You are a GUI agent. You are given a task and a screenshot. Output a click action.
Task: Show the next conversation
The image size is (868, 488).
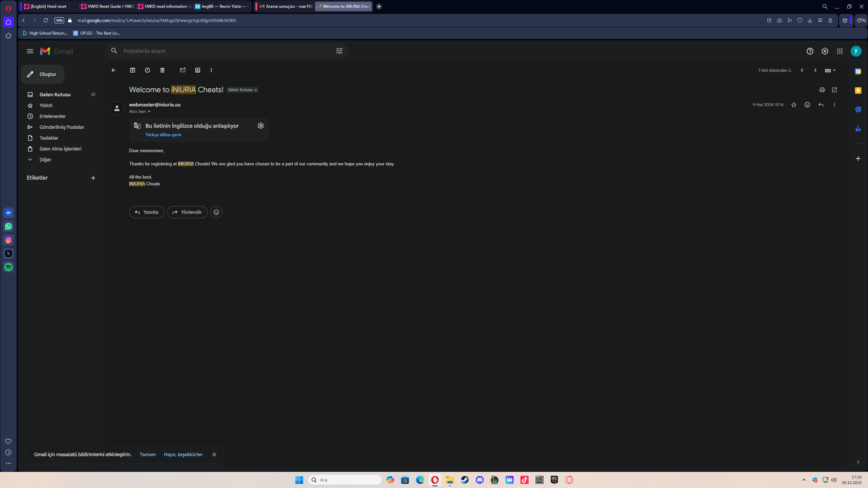(815, 70)
